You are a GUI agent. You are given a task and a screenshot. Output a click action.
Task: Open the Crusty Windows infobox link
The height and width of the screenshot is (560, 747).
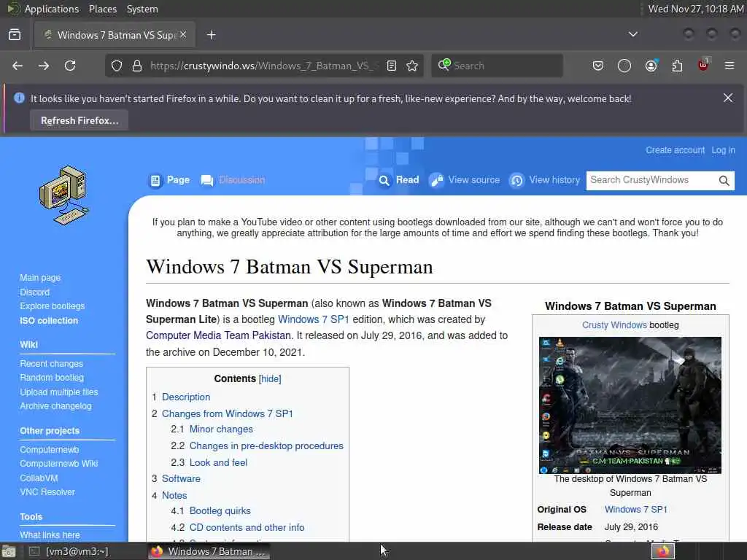[x=614, y=324]
